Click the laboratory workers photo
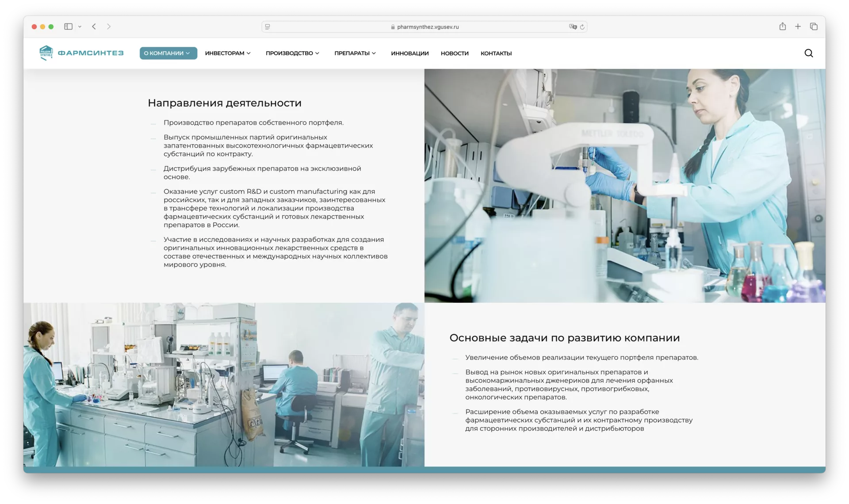 coord(224,385)
